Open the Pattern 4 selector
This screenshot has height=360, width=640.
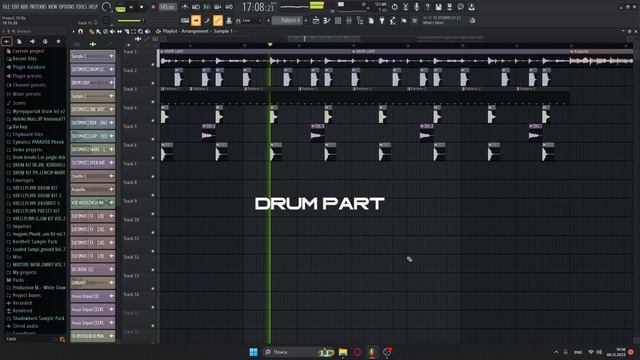pyautogui.click(x=287, y=20)
